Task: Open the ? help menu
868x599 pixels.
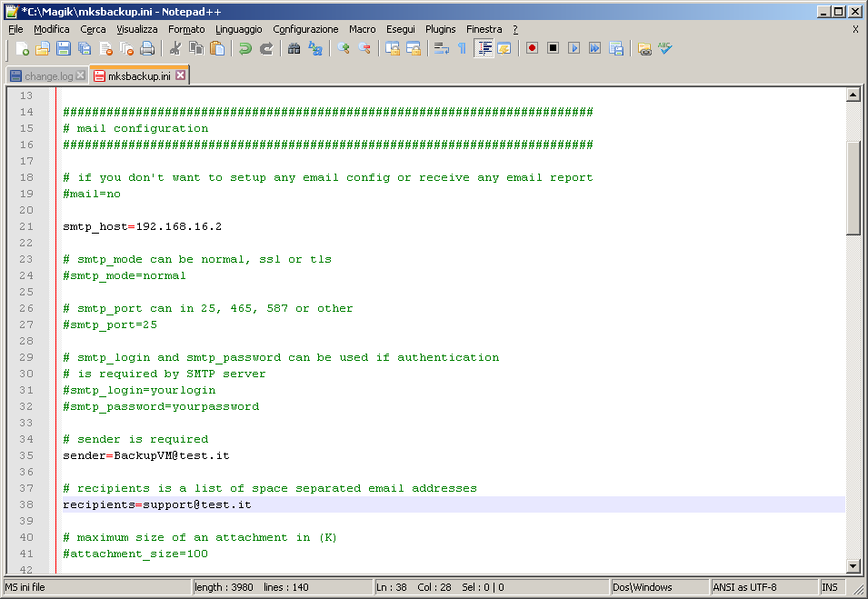Action: point(515,29)
